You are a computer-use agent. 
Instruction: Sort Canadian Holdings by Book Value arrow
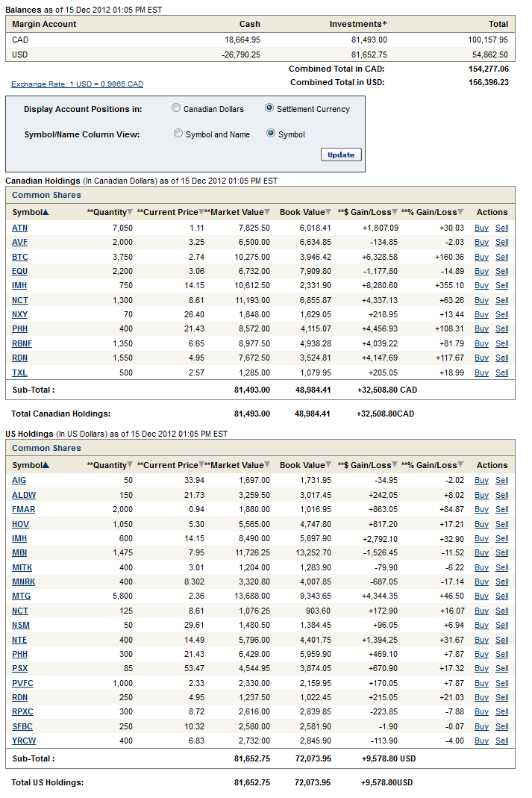[x=329, y=213]
